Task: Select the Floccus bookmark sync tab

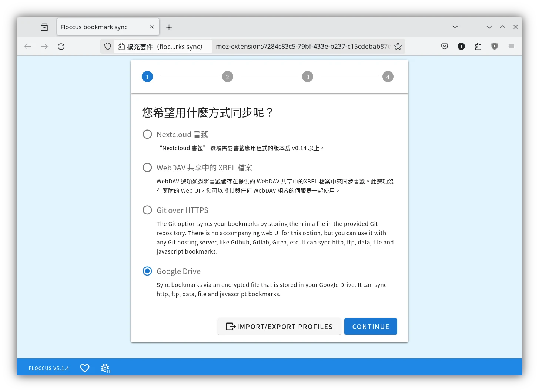Action: pyautogui.click(x=108, y=27)
